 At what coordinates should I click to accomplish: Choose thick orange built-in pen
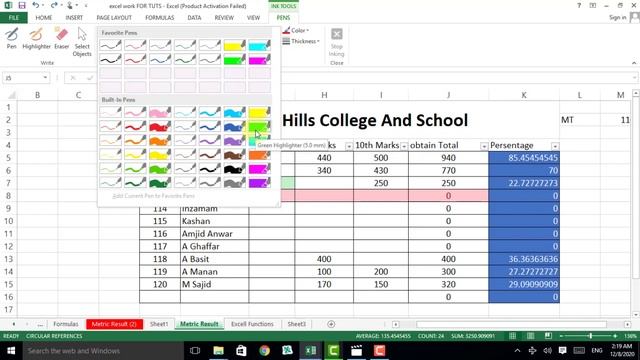(160, 141)
